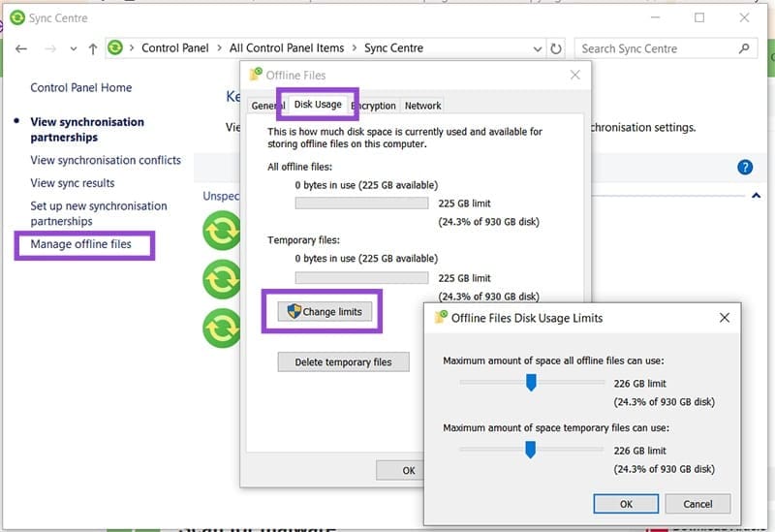Close the Offline Files Disk Usage Limits dialog
Screen dimensions: 775x532
[x=725, y=318]
